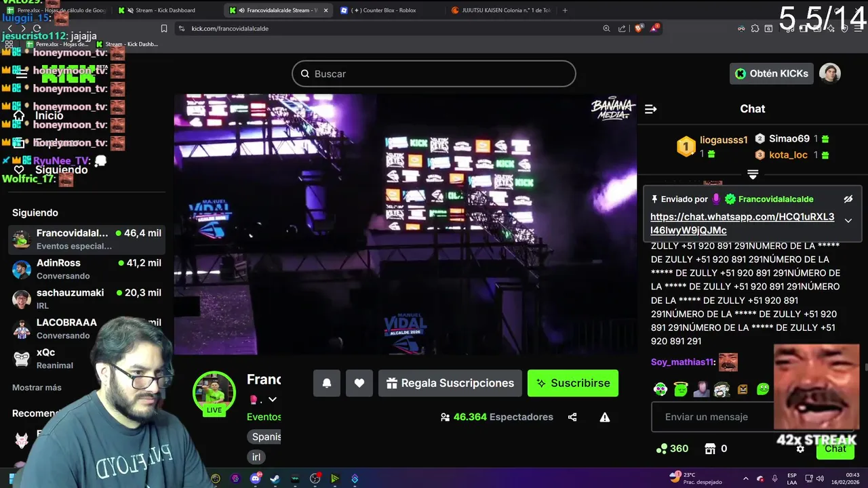This screenshot has height=488, width=868.
Task: Click Simao69 on the leaderboard
Action: 789,138
